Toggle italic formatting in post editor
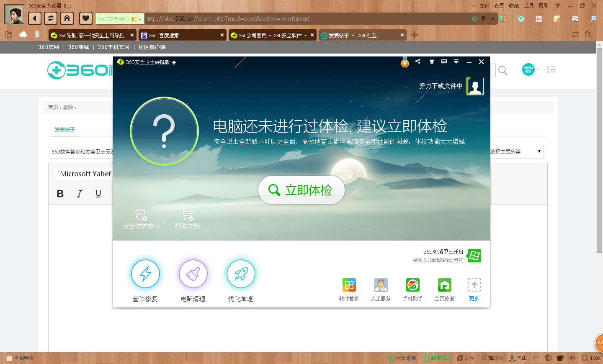This screenshot has width=603, height=364. tap(79, 193)
